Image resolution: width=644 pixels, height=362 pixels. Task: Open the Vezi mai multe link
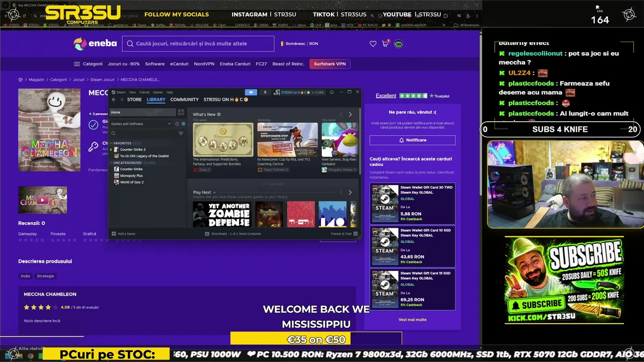[x=413, y=320]
